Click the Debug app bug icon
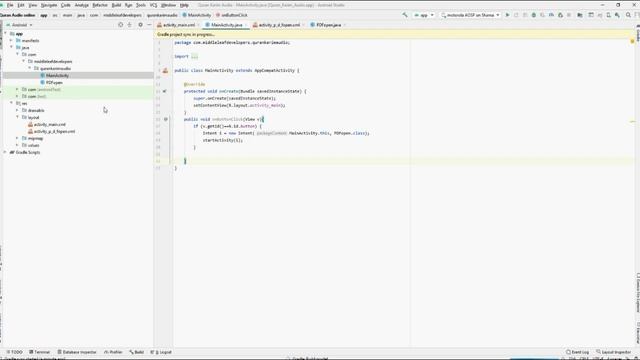 click(533, 15)
